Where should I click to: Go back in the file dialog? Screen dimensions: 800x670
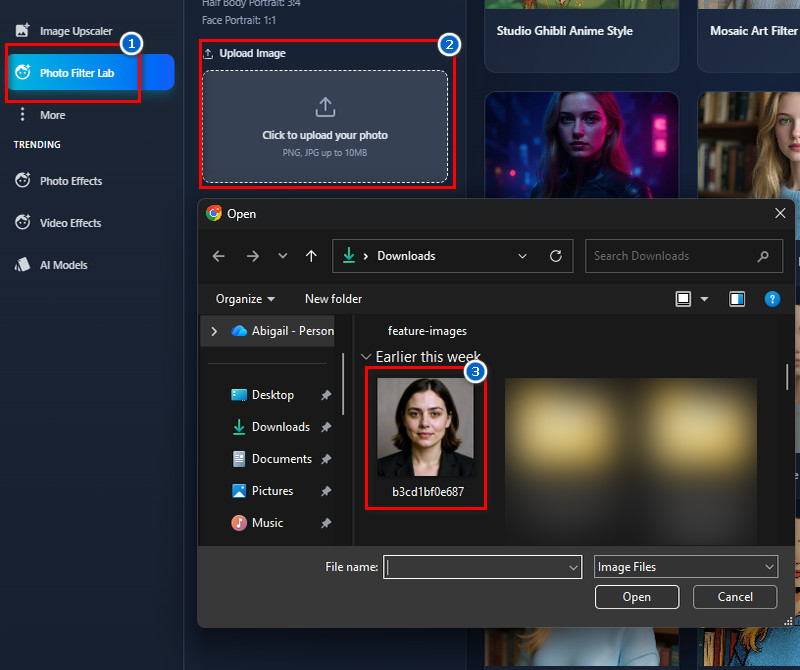tap(219, 256)
